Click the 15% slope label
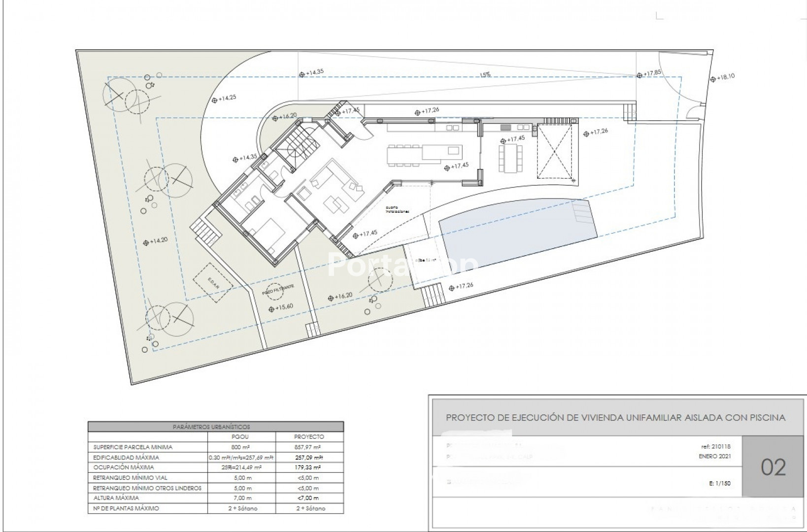Image resolution: width=807 pixels, height=532 pixels. coord(485,75)
